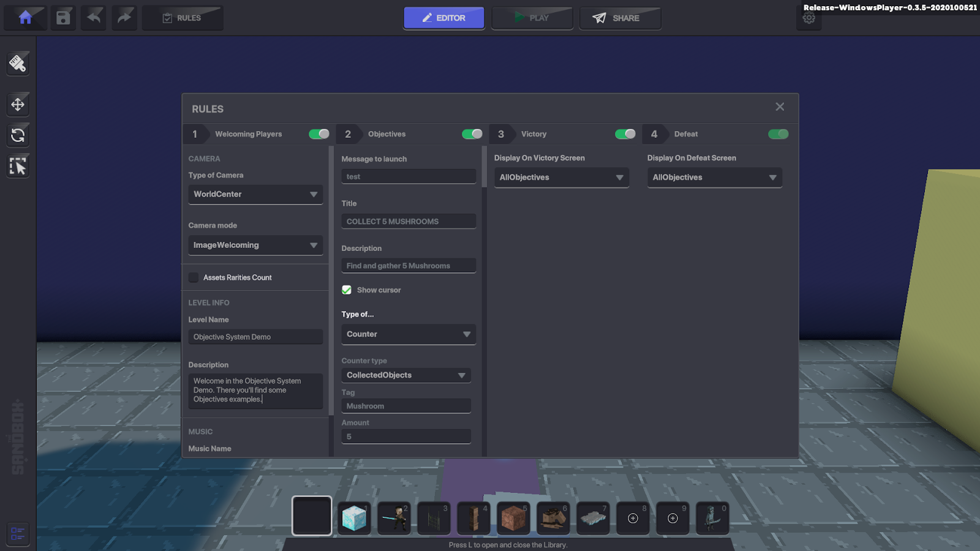The width and height of the screenshot is (980, 551).
Task: Redo the last action
Action: [124, 18]
